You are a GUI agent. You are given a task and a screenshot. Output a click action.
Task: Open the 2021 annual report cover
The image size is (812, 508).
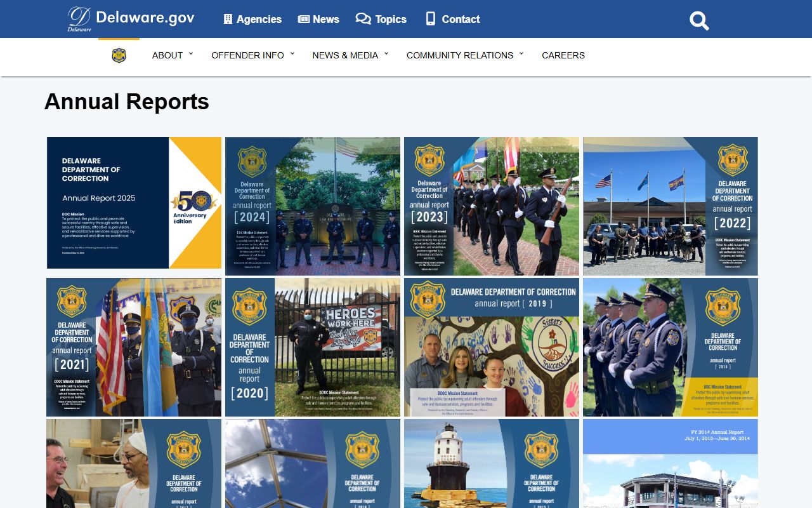coord(134,347)
